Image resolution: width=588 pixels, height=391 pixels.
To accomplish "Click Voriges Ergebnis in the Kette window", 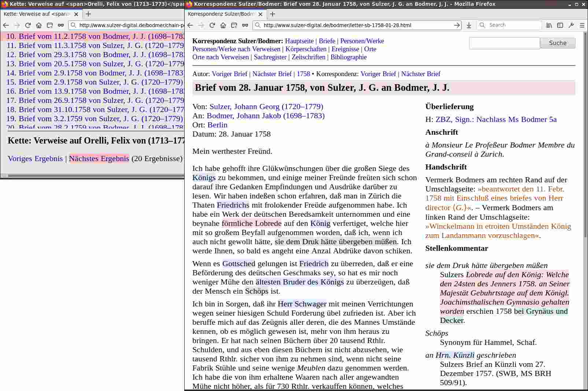I will 35,159.
